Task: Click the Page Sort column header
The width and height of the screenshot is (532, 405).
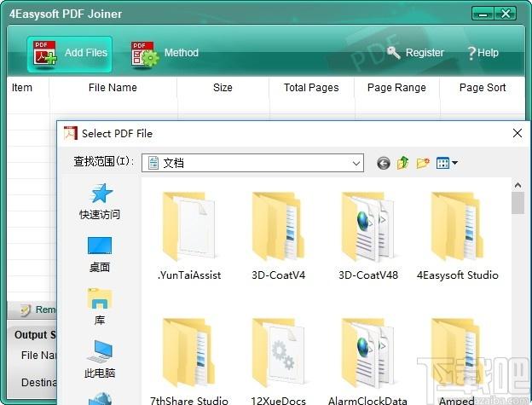Action: pos(483,88)
